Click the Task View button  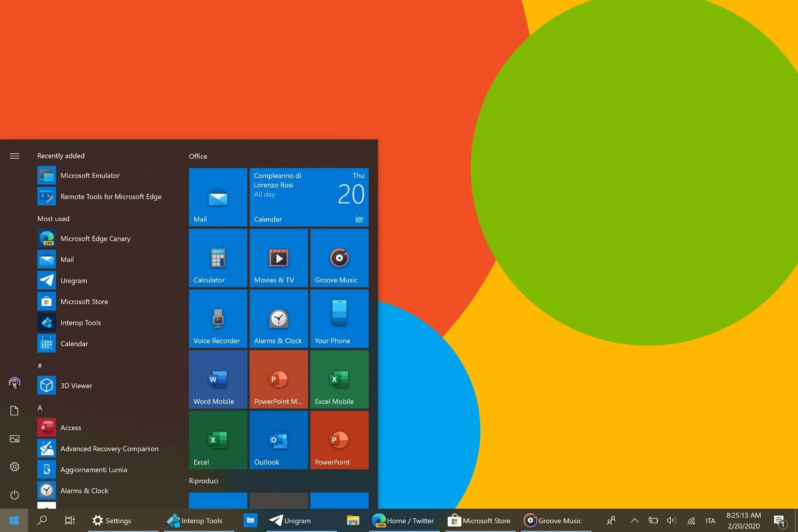69,520
